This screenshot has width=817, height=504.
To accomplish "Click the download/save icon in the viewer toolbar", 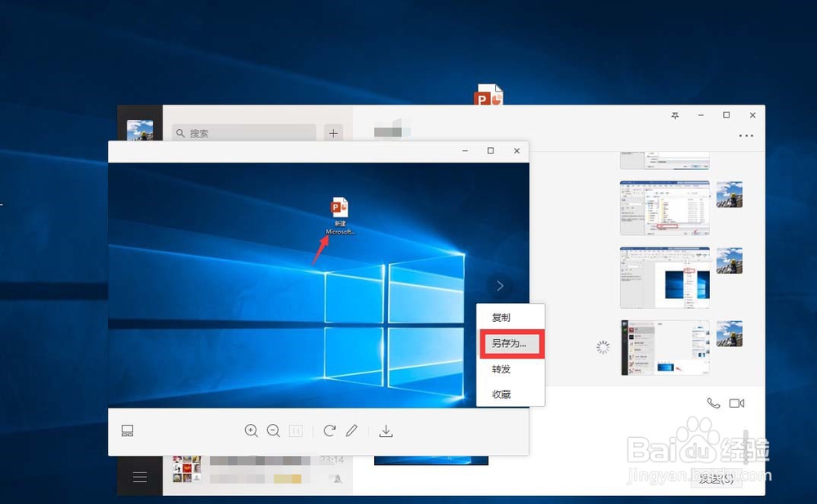I will tap(386, 431).
